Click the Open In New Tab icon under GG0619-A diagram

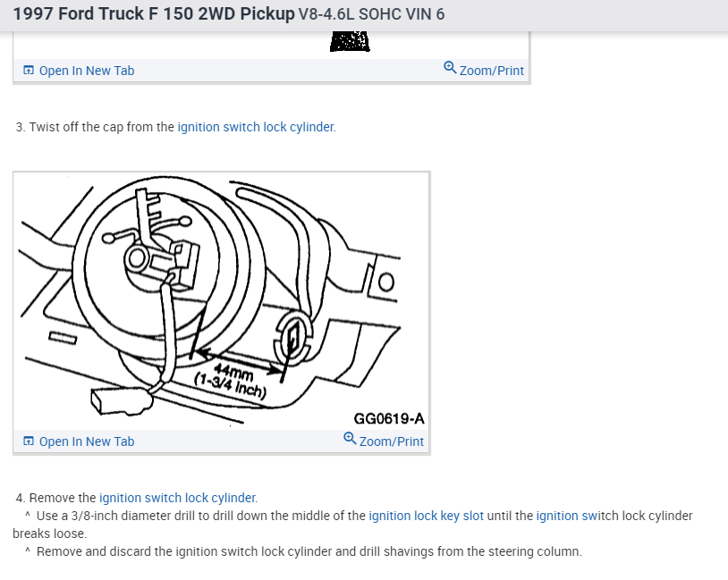coord(29,441)
